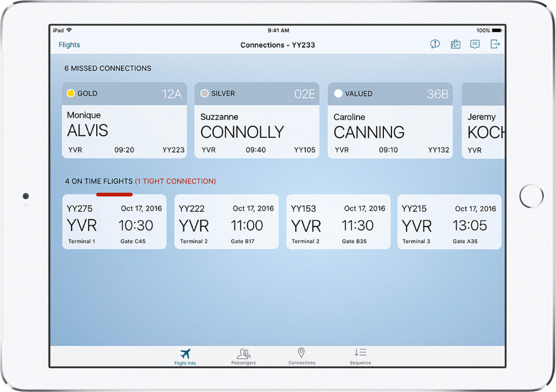Open the partially visible Jeremy passenger card
556x392 pixels.
tap(483, 121)
